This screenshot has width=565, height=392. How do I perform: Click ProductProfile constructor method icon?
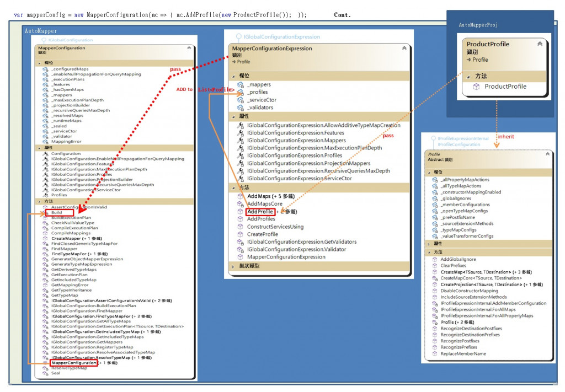coord(476,87)
